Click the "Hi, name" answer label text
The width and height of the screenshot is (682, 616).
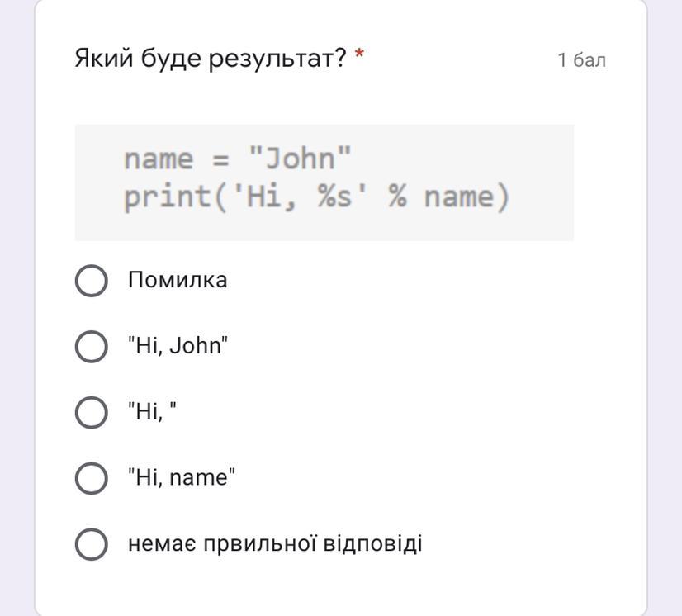(x=182, y=477)
